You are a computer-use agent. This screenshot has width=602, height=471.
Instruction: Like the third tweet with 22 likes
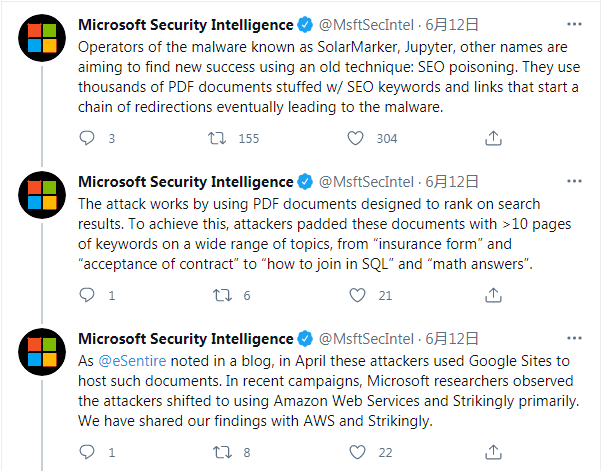[x=357, y=452]
